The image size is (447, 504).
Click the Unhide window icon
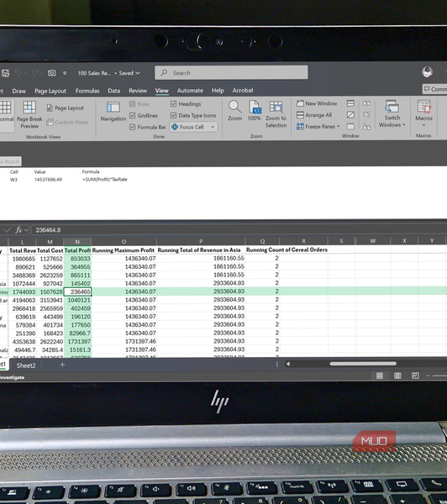click(x=350, y=126)
